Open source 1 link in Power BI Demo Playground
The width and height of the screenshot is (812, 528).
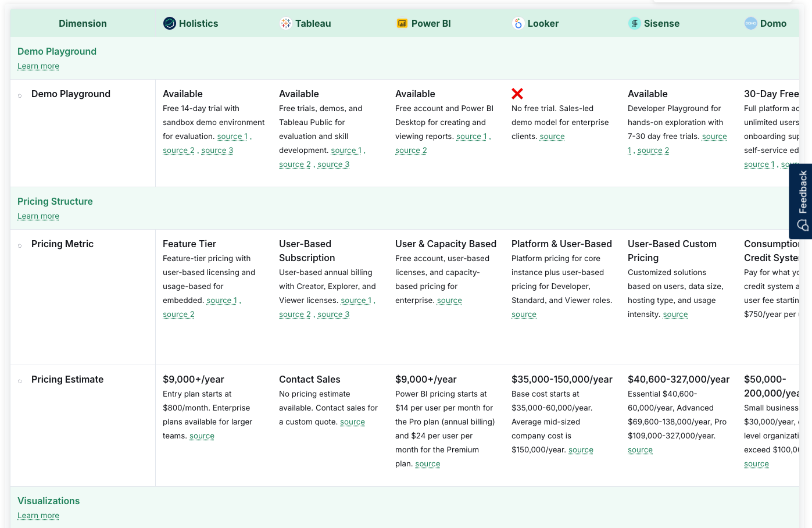[472, 137]
